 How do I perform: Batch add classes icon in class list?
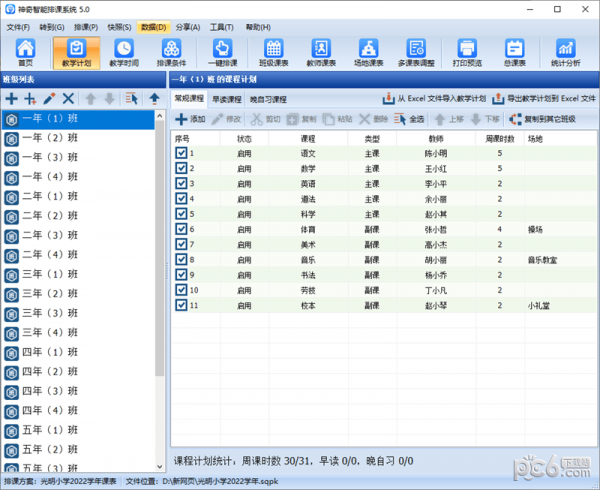[30, 99]
